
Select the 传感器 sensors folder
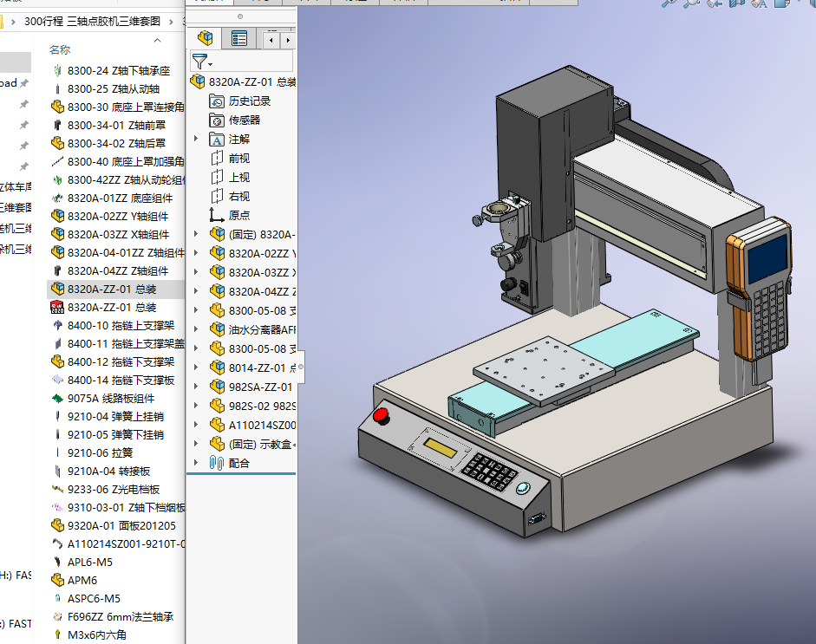click(244, 120)
